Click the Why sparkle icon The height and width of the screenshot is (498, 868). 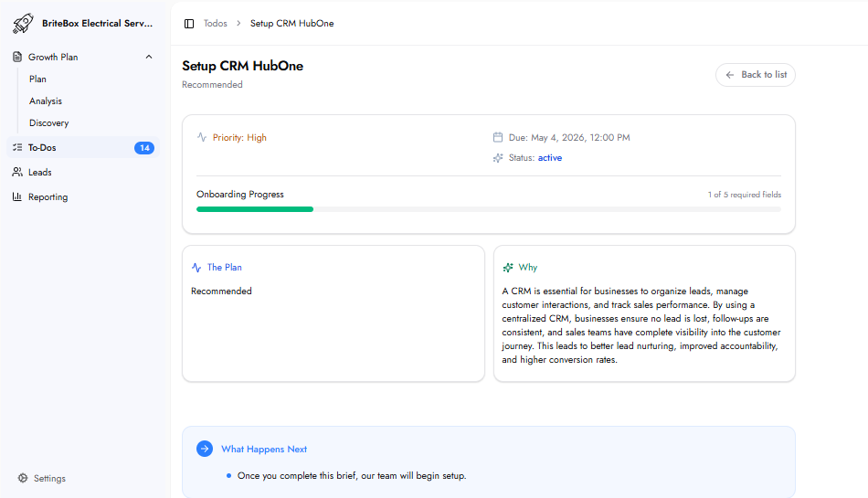pos(508,268)
